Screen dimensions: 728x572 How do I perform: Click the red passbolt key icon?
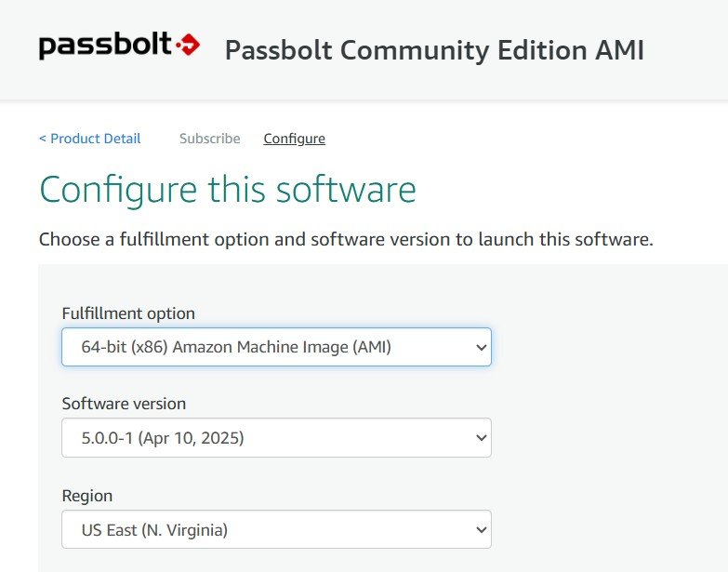click(188, 44)
